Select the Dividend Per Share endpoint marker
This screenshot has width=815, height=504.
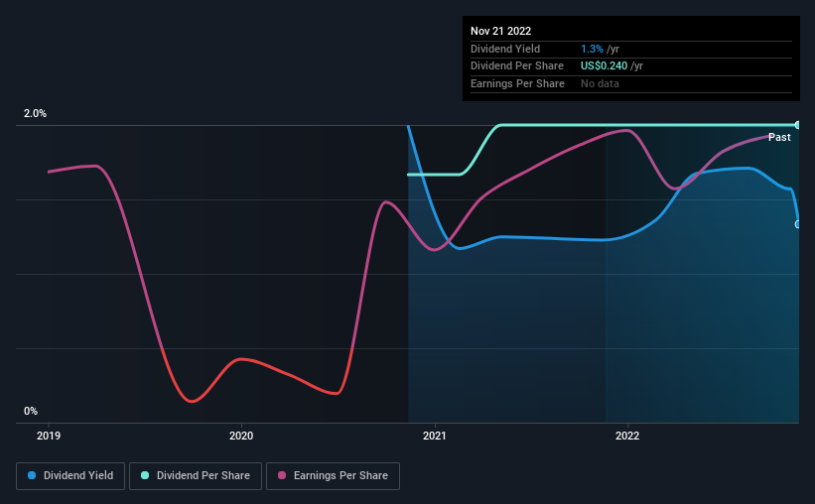tap(798, 125)
